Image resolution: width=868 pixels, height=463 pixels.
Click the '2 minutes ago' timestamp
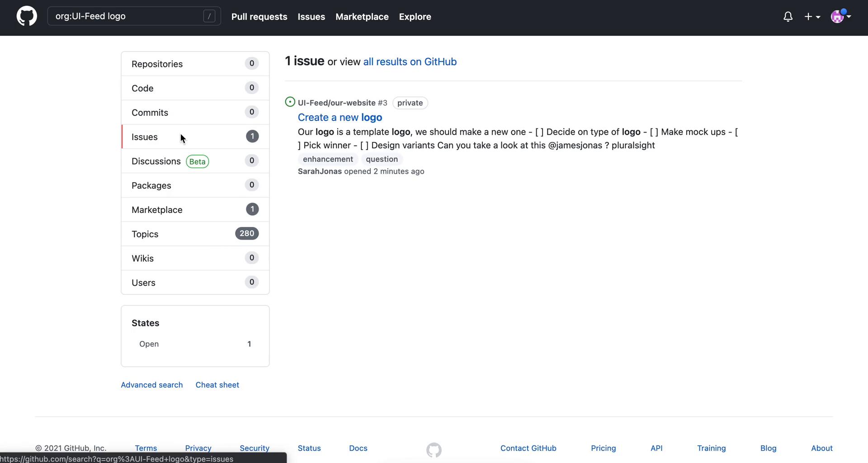click(x=399, y=171)
